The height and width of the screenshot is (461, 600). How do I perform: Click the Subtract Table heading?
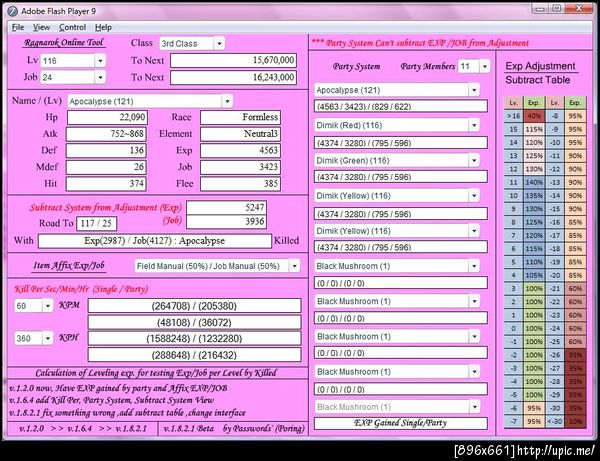[x=538, y=80]
